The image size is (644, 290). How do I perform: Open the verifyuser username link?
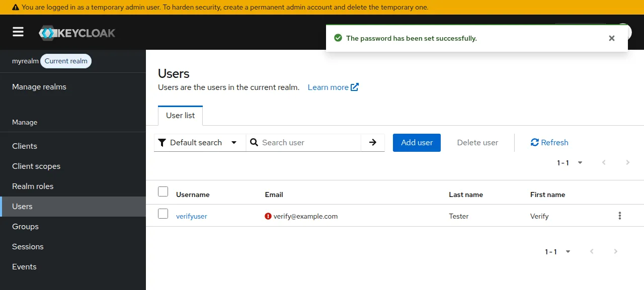(192, 216)
